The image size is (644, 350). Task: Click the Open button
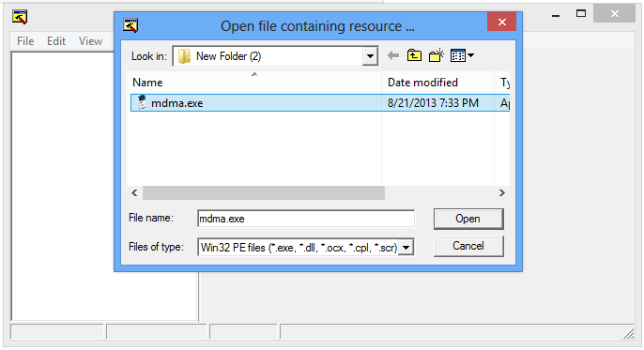(x=468, y=219)
